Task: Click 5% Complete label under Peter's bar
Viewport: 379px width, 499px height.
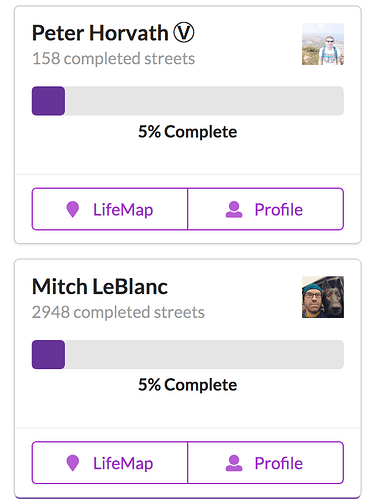Action: (x=188, y=132)
